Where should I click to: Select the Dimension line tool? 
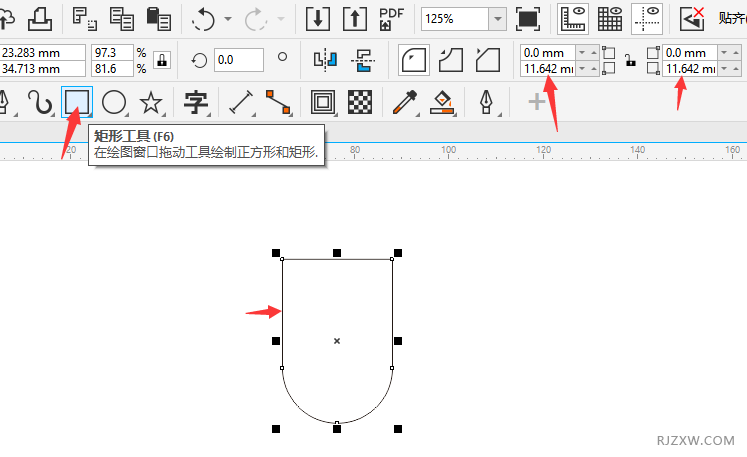(241, 102)
